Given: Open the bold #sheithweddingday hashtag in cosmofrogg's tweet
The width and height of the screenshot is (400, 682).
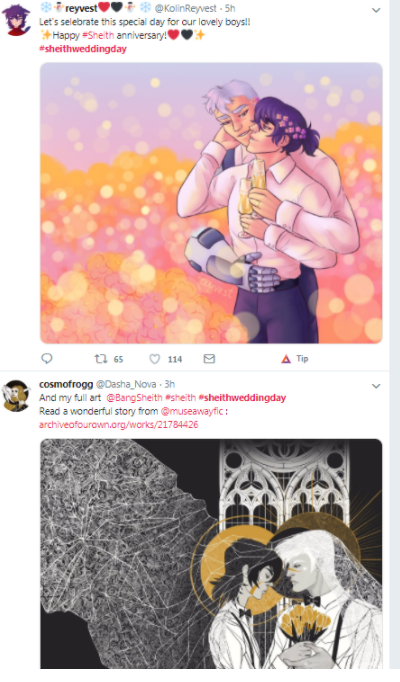Looking at the screenshot, I should [242, 398].
